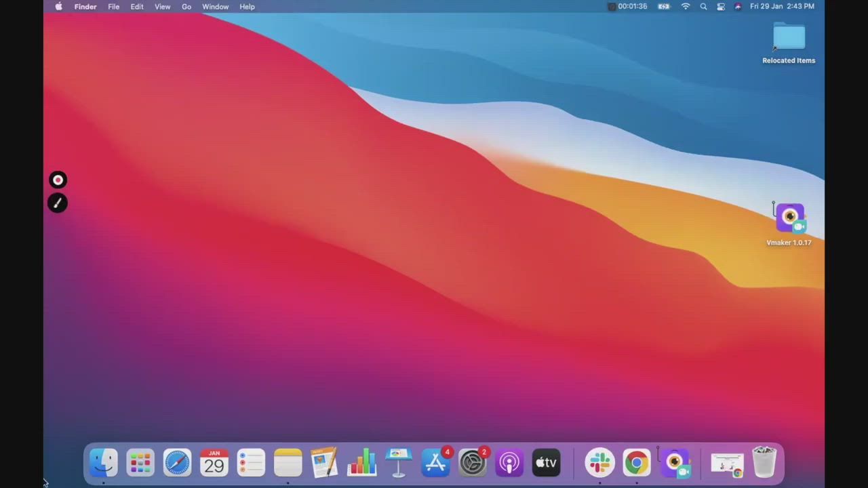Open the minimized Chrome window in Dock
This screenshot has height=488, width=868.
point(727,464)
